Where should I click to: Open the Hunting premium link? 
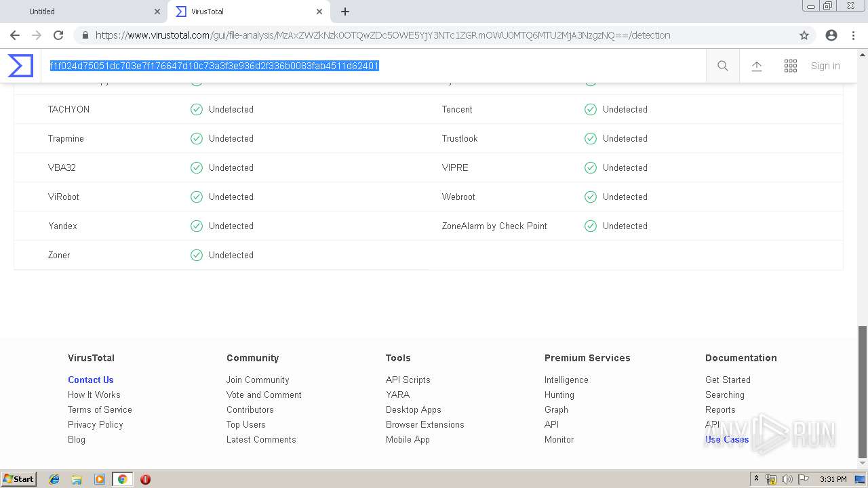click(x=559, y=394)
